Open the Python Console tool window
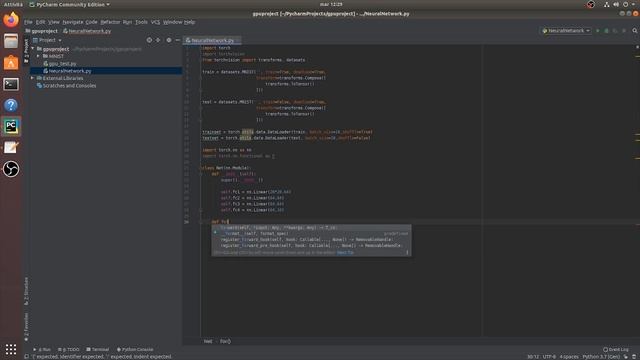 click(135, 349)
